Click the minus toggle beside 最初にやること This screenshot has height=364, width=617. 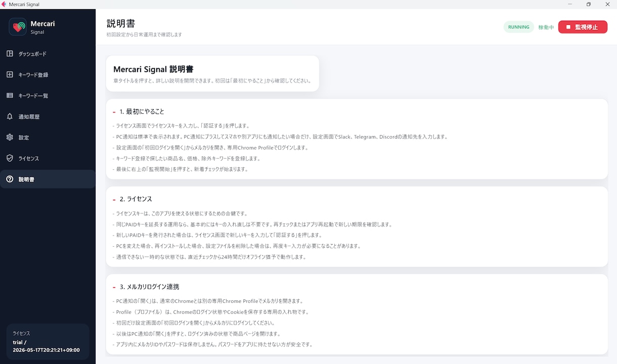coord(114,112)
